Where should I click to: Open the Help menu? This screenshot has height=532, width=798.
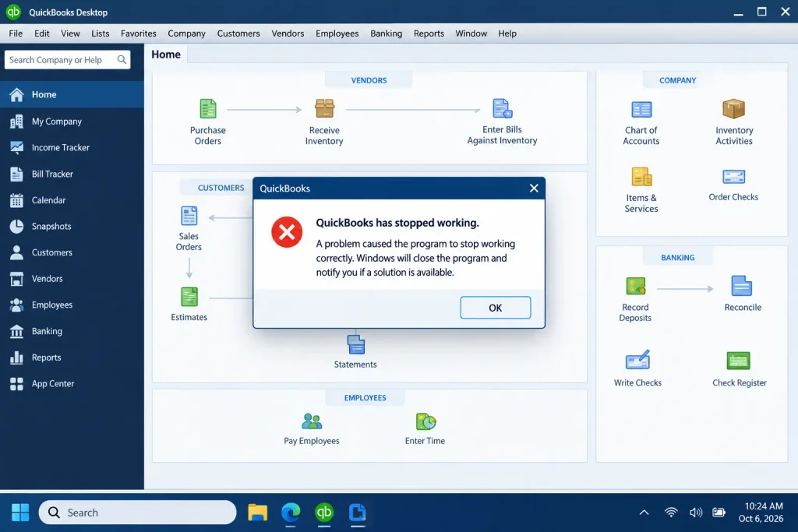coord(507,33)
